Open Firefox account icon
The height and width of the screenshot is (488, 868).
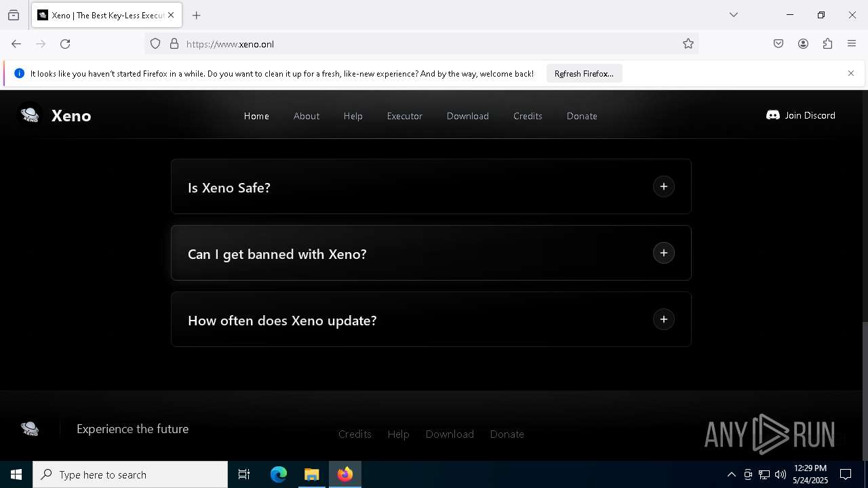(803, 44)
